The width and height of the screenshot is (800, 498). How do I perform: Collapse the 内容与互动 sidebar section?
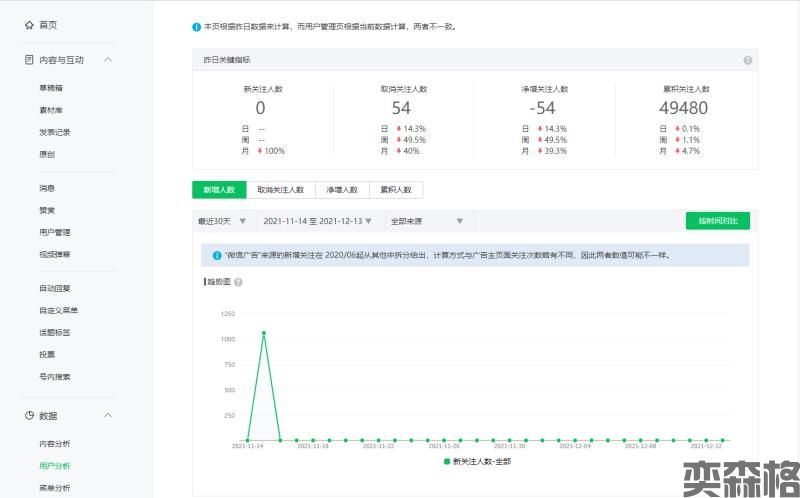point(108,60)
